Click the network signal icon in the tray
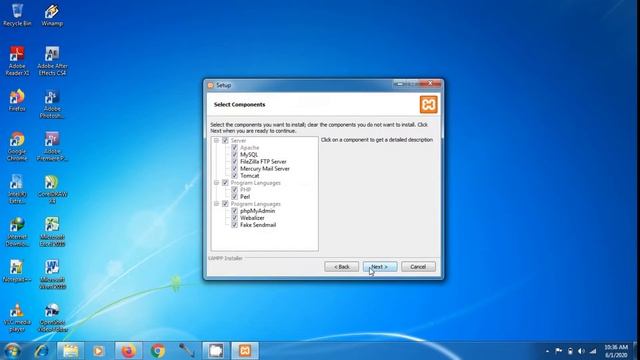Viewport: 640px width, 360px height. pos(593,351)
